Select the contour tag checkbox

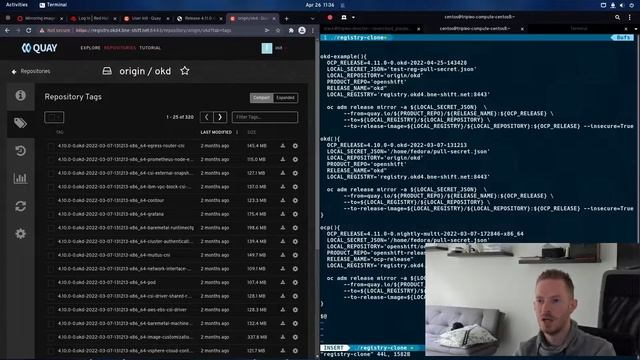pyautogui.click(x=51, y=201)
